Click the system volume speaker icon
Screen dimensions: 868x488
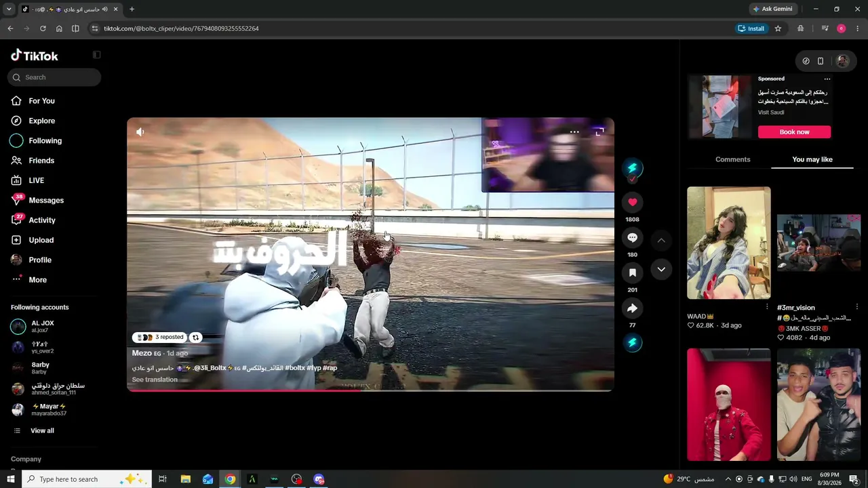[794, 479]
